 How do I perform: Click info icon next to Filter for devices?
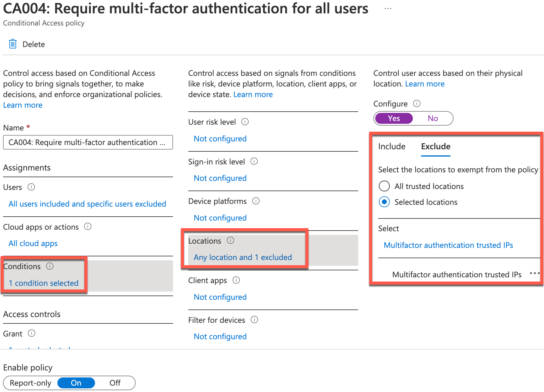pos(254,319)
